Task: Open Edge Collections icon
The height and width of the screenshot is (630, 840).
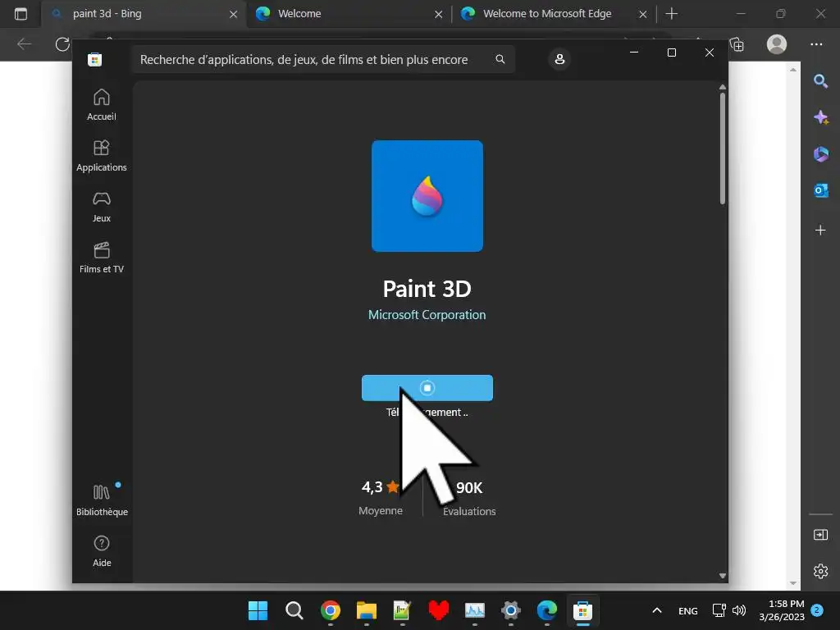Action: 737,44
